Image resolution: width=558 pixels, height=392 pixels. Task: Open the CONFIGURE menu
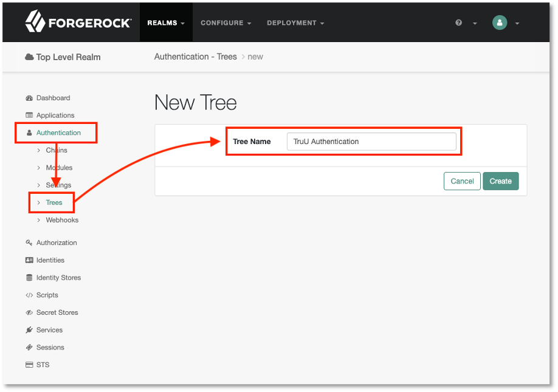[x=226, y=22]
